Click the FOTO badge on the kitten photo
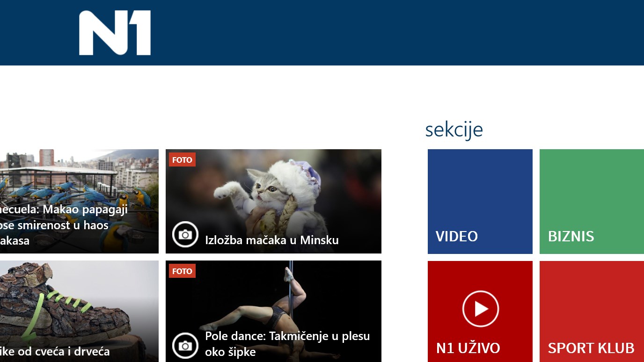644x362 pixels. click(182, 160)
